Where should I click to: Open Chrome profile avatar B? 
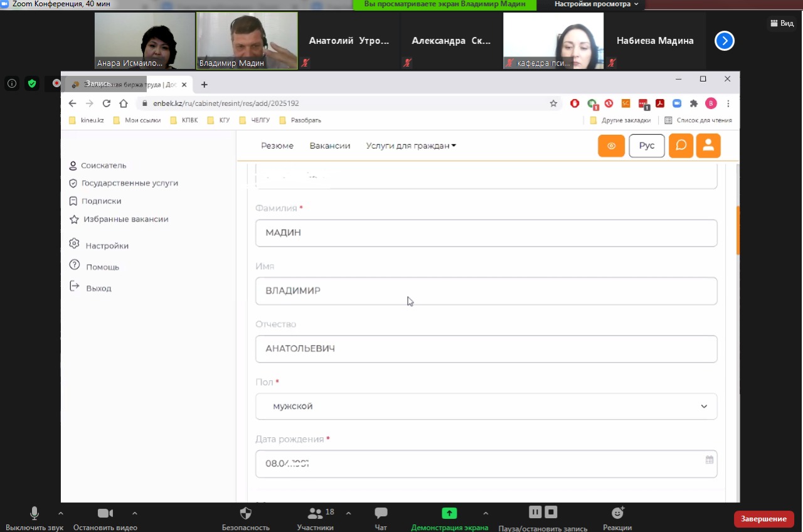(x=711, y=104)
